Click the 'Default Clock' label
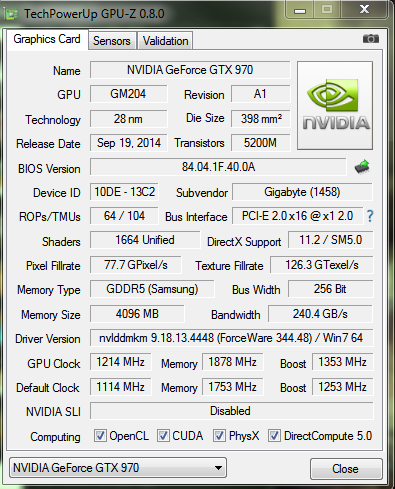395x489 pixels. tap(48, 388)
